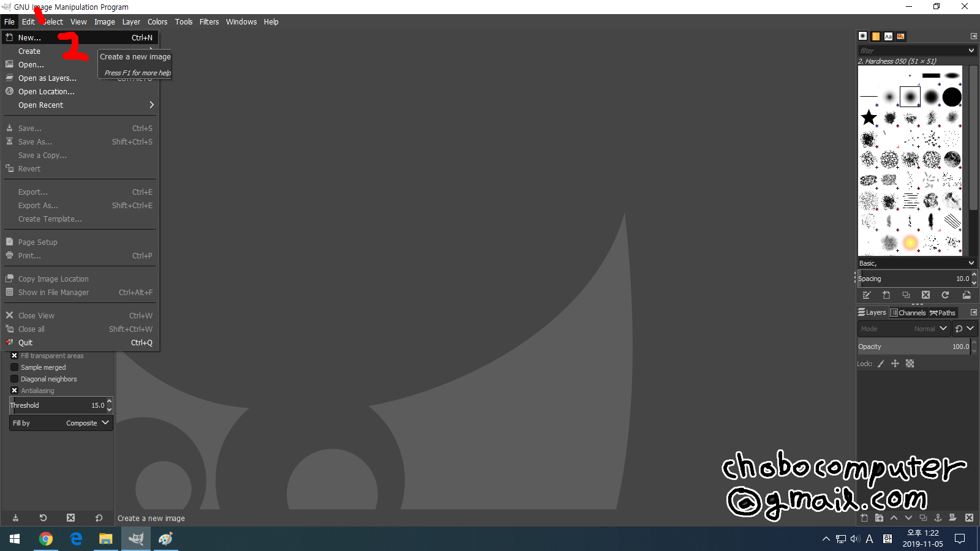The image size is (980, 551).
Task: Open the layer mode group switcher dropdown
Action: point(964,329)
